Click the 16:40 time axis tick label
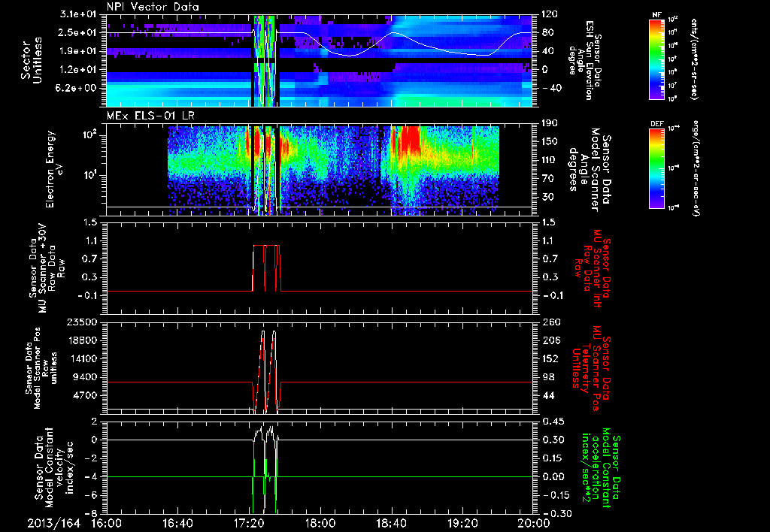This screenshot has width=770, height=532. (x=178, y=523)
